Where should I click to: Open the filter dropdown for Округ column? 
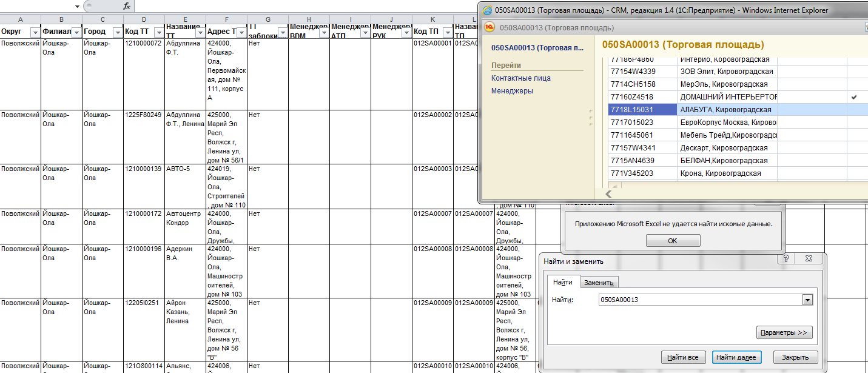pos(35,32)
